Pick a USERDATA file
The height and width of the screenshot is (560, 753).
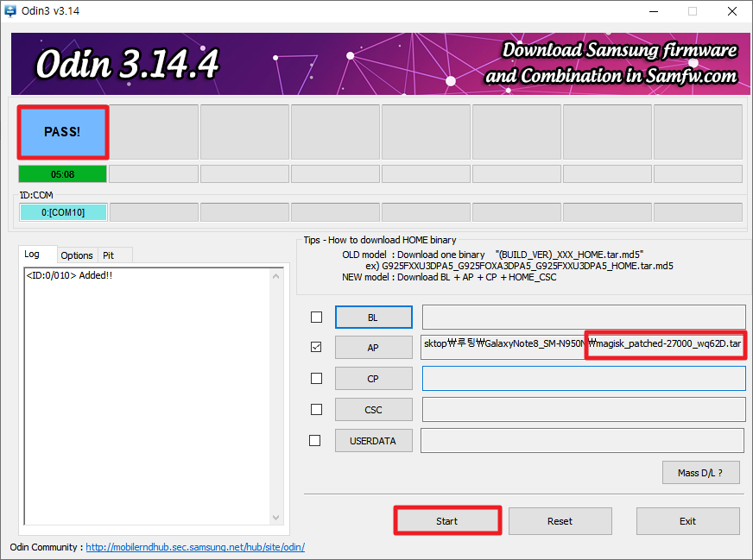tap(374, 441)
